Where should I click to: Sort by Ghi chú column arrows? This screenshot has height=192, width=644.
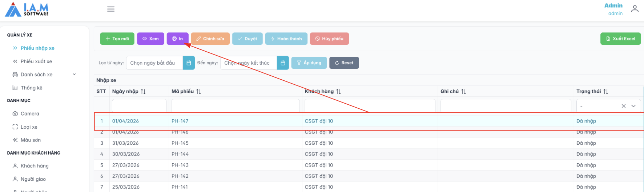[463, 92]
